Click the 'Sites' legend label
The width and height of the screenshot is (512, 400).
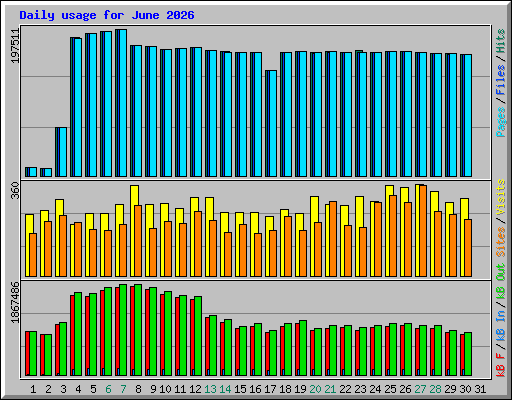pos(501,242)
